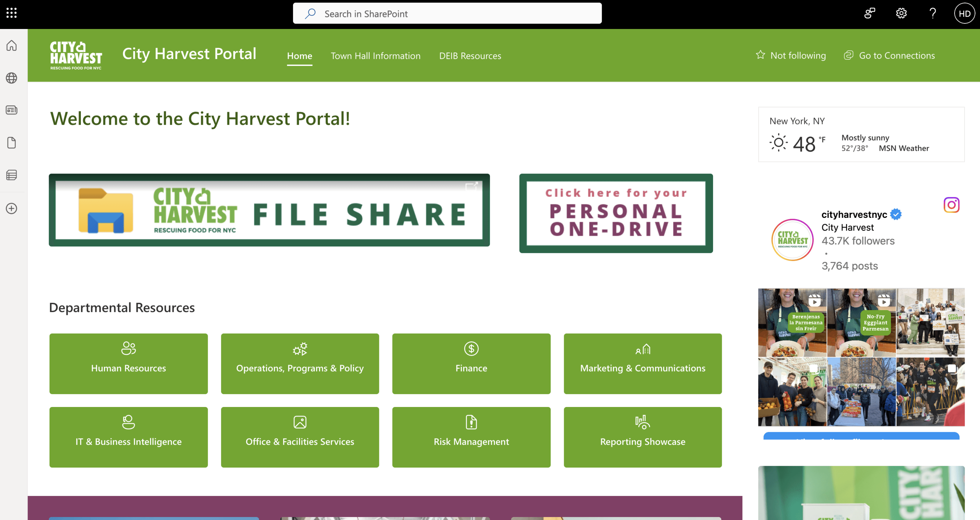This screenshot has width=980, height=520.
Task: Click the help question mark icon
Action: click(x=933, y=14)
